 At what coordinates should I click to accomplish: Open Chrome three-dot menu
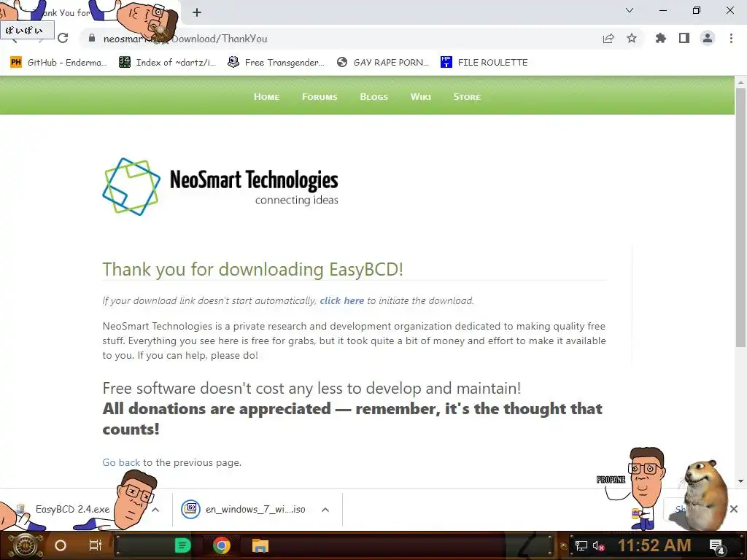point(731,38)
